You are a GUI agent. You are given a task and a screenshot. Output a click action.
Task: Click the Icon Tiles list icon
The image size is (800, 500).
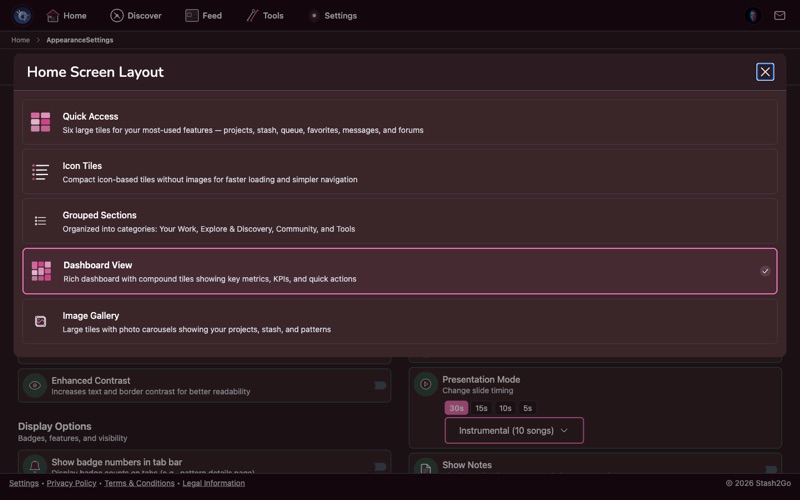[x=40, y=172]
